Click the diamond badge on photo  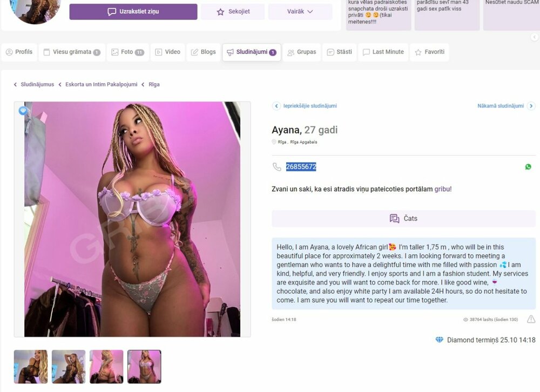(x=23, y=111)
